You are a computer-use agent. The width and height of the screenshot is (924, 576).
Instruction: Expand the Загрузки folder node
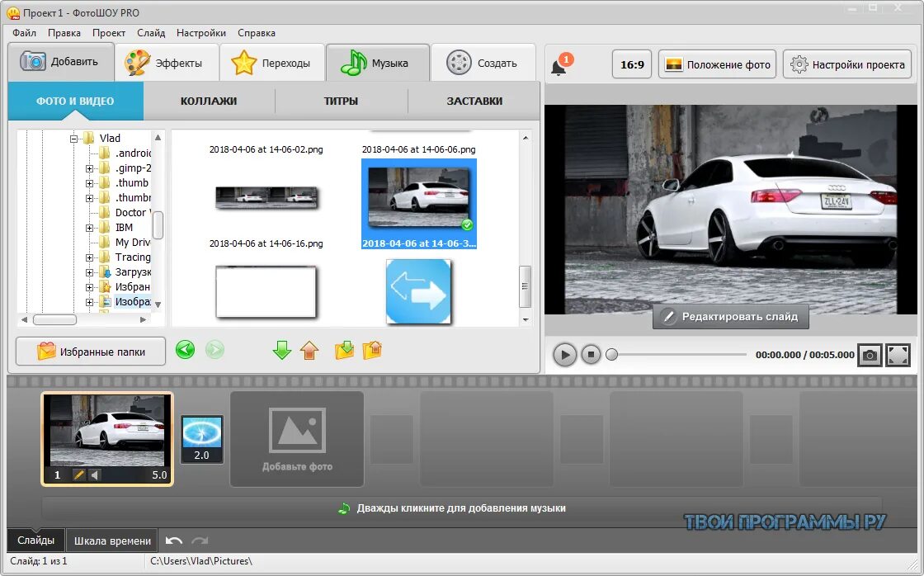click(89, 272)
